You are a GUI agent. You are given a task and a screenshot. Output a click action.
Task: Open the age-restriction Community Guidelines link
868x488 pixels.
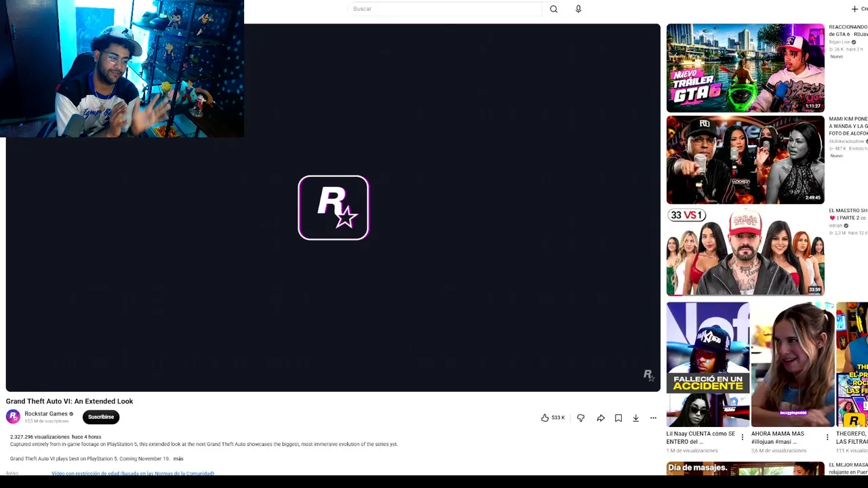click(x=133, y=473)
